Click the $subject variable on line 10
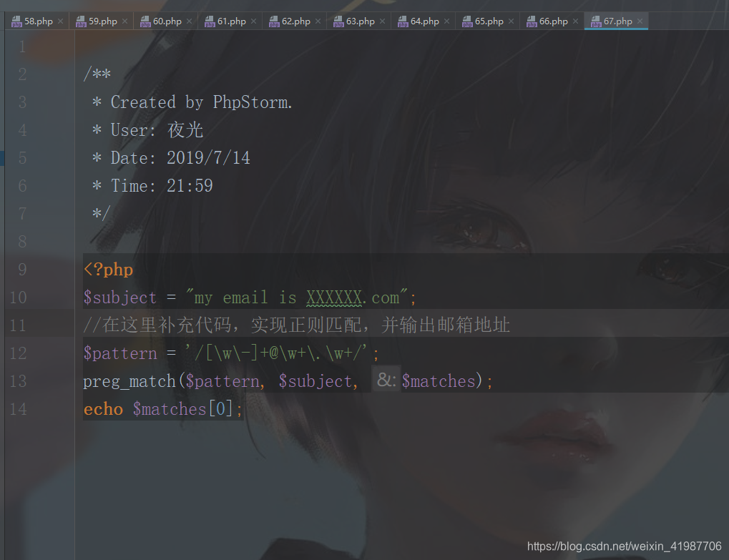 click(120, 298)
